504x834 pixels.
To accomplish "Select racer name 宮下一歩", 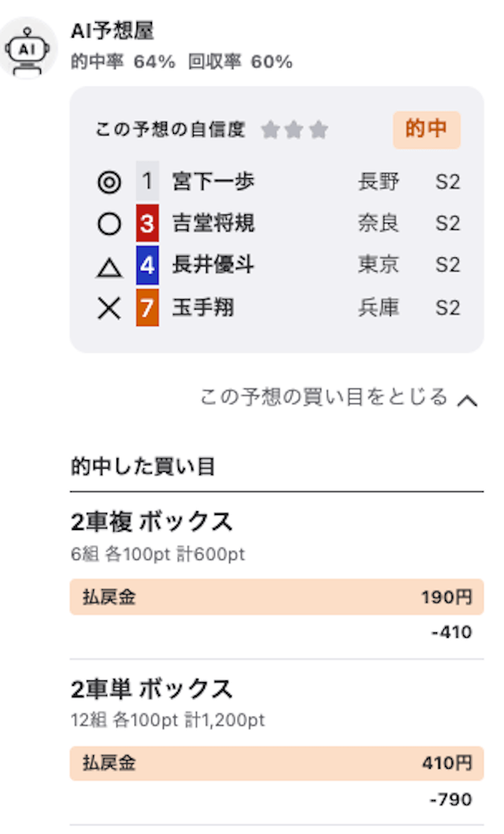I will pyautogui.click(x=213, y=181).
